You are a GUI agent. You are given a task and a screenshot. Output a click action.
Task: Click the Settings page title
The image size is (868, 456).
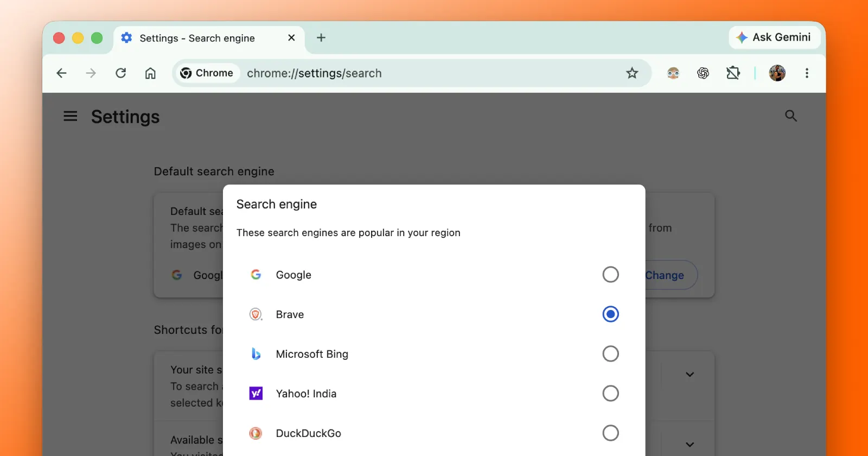tap(125, 117)
